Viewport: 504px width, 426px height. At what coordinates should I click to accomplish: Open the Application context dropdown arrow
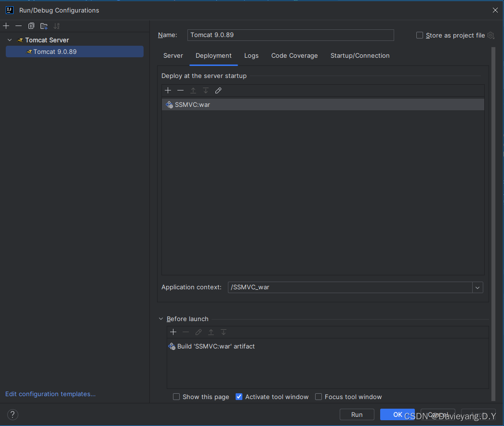coord(477,288)
